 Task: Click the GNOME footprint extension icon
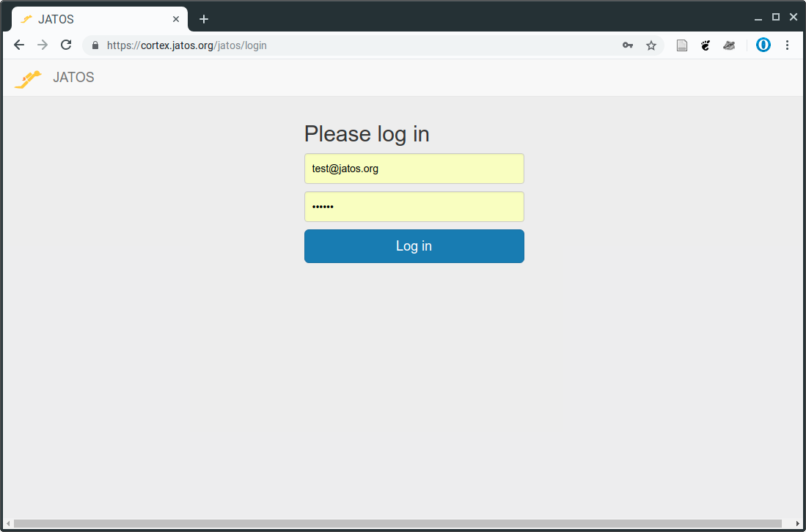click(x=706, y=45)
